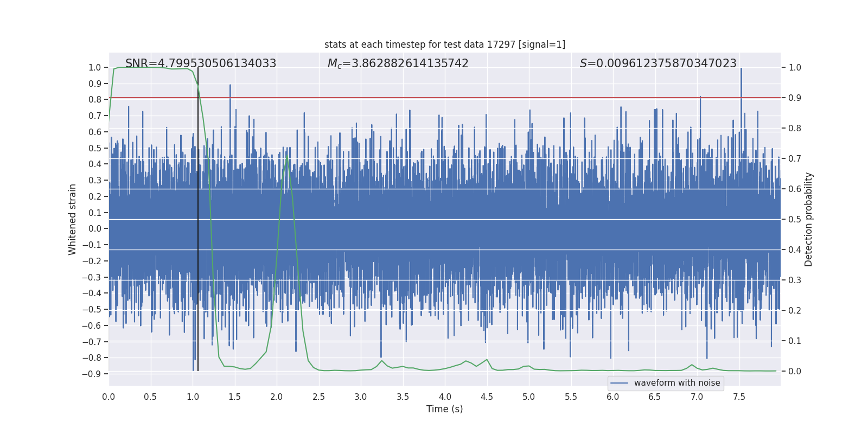Click the 2.5 tick label on time axis
The image size is (868, 434).
click(318, 397)
